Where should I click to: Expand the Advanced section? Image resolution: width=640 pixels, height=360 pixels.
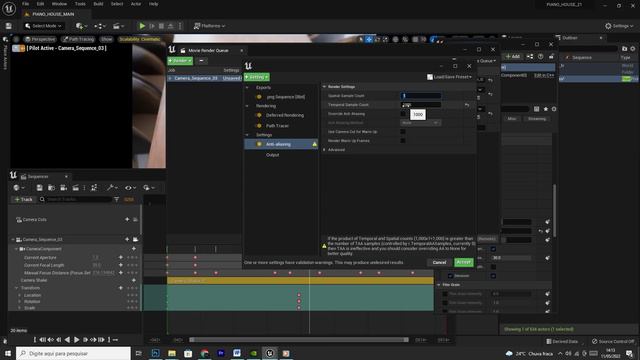(324, 150)
